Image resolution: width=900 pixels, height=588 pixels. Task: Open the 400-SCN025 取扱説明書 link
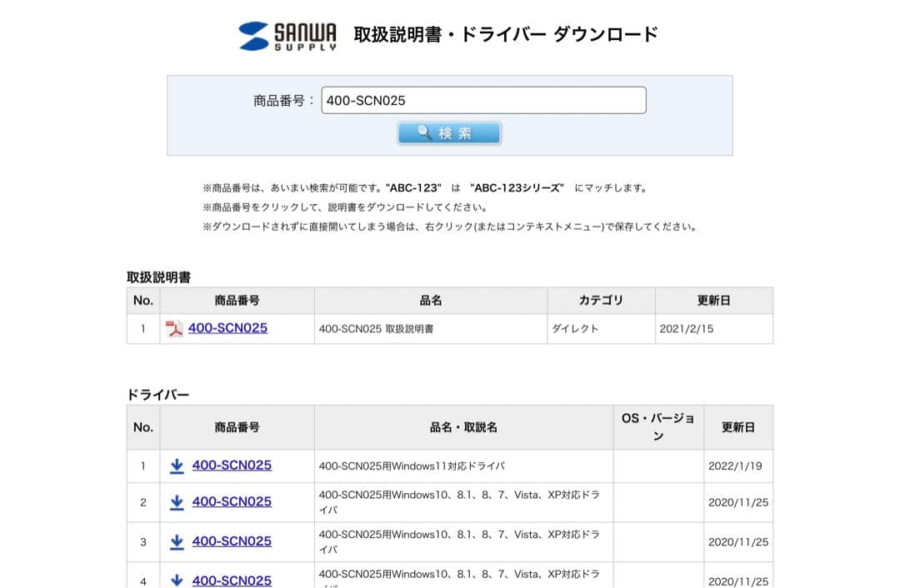(228, 328)
